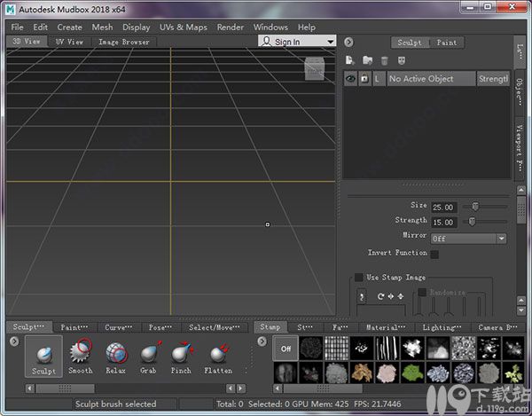
Task: Click the layer mask icon
Action: click(402, 60)
